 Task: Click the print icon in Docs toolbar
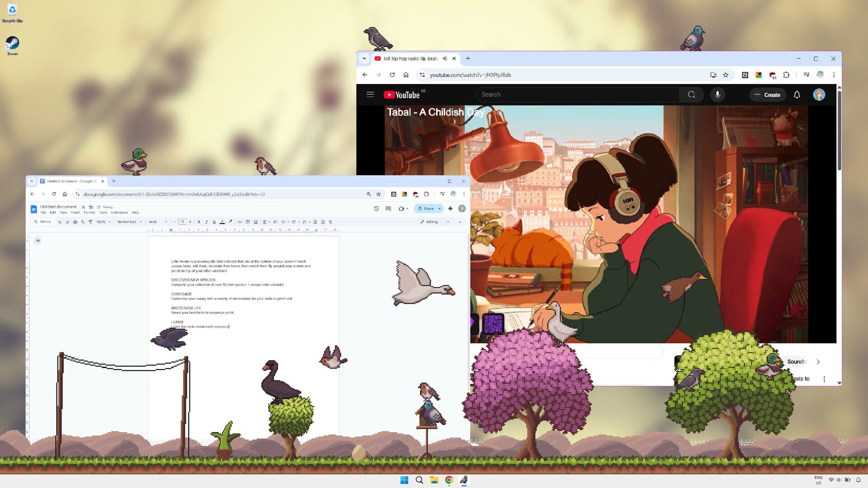tap(75, 222)
